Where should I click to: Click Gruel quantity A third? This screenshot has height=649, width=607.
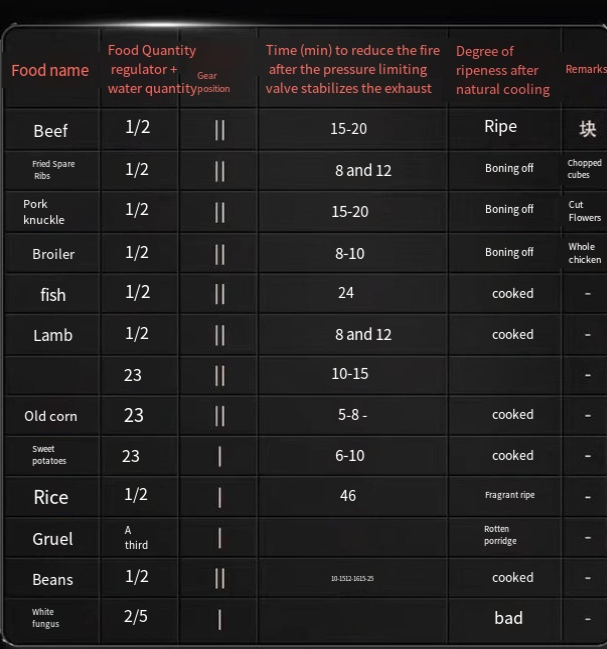click(136, 538)
